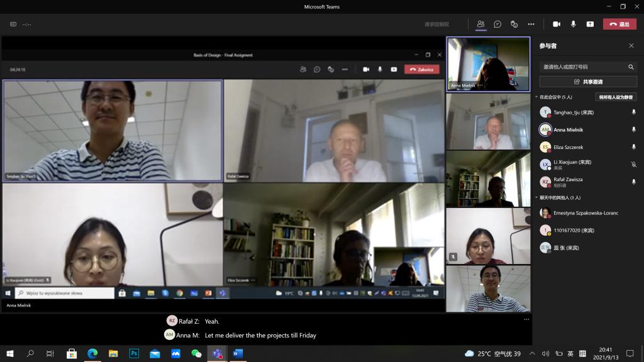Toggle the microphone mute button
Image resolution: width=644 pixels, height=362 pixels.
pyautogui.click(x=573, y=24)
